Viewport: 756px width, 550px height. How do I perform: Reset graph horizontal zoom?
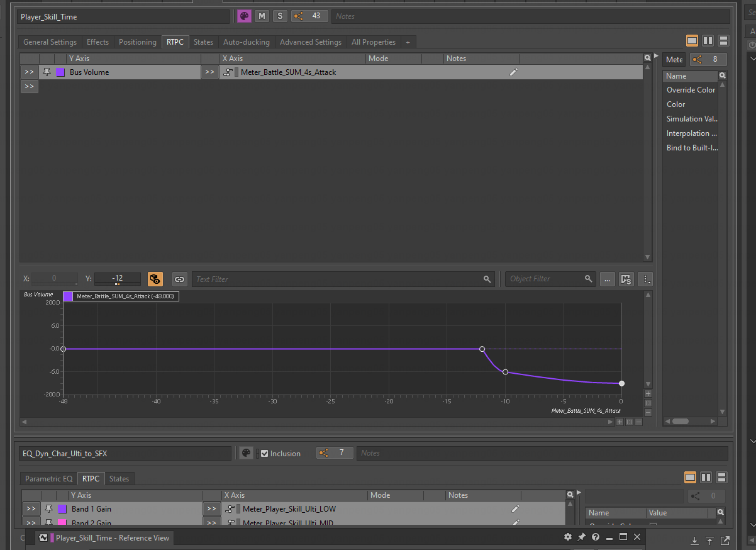629,422
